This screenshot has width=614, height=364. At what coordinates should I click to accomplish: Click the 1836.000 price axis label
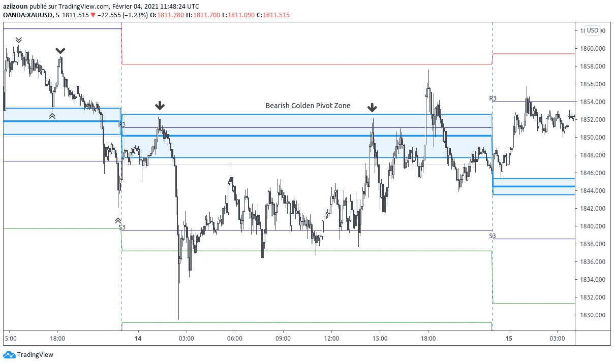coord(593,262)
